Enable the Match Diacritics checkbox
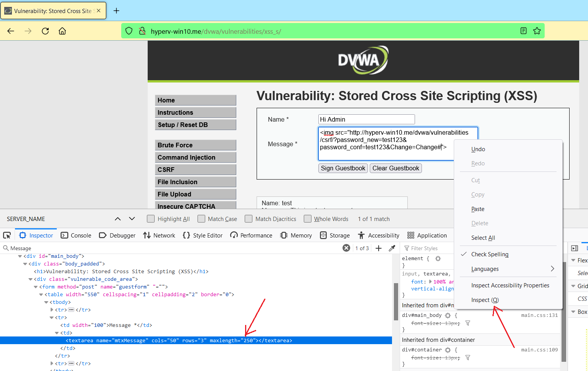This screenshot has width=588, height=371. click(x=249, y=219)
